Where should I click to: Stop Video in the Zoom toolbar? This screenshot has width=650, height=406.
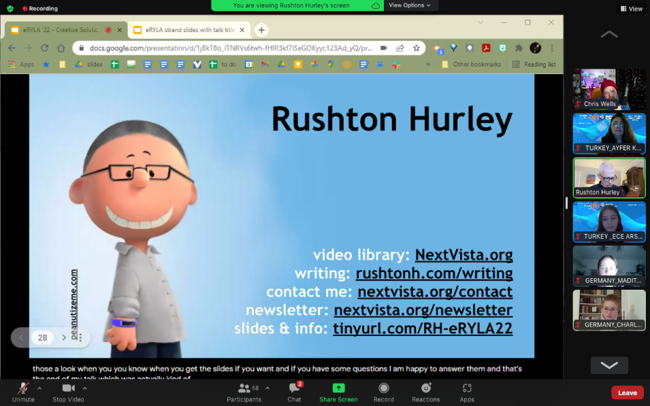click(x=68, y=392)
